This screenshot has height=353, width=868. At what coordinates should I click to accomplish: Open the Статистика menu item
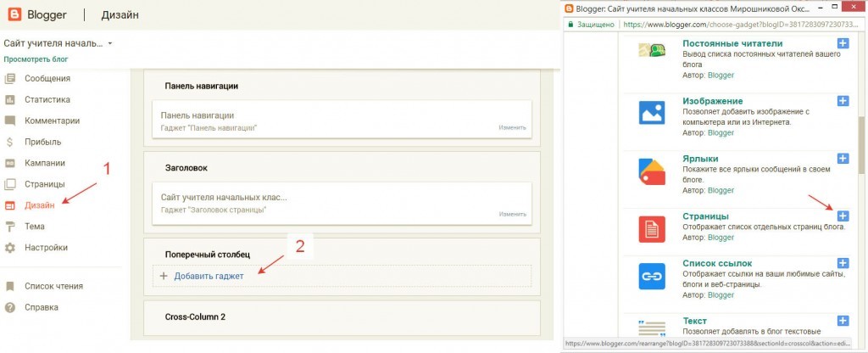point(47,100)
